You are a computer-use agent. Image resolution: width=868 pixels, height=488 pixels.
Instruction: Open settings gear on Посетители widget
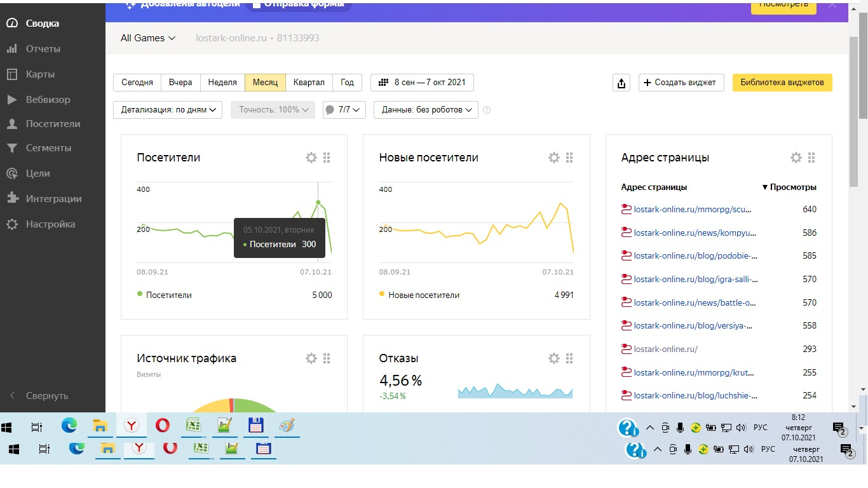[311, 158]
